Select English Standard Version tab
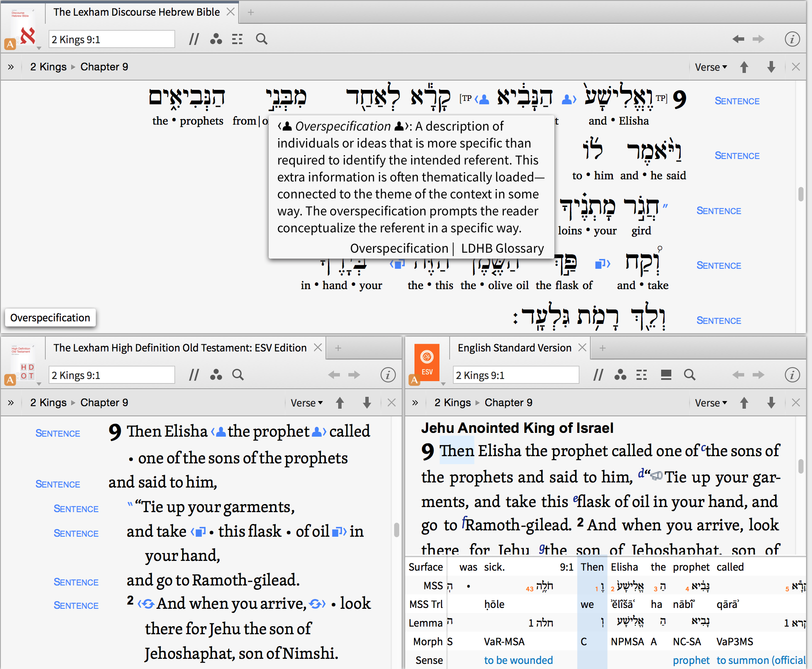 (514, 348)
